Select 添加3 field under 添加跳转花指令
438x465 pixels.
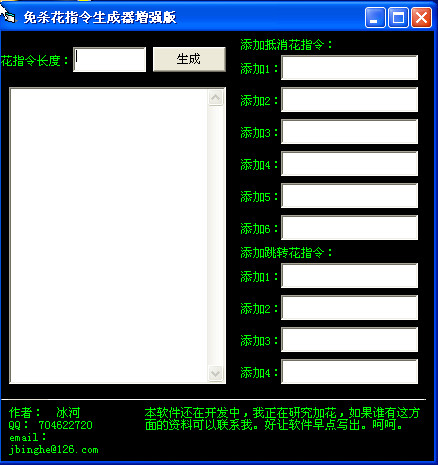point(349,340)
